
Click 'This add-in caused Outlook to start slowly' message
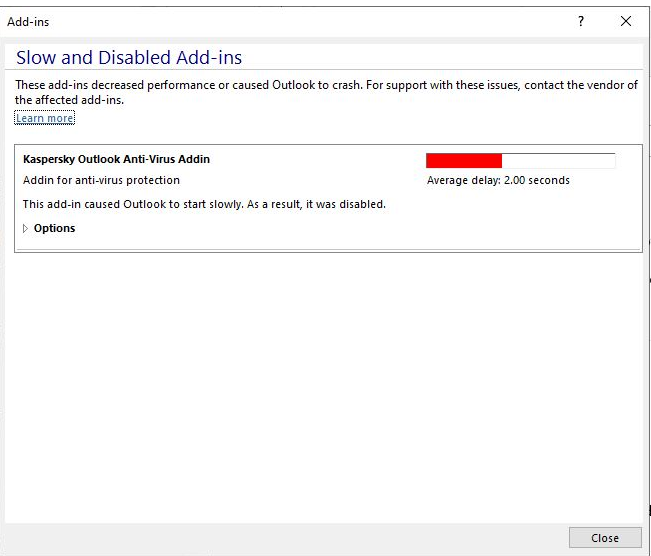pos(204,204)
